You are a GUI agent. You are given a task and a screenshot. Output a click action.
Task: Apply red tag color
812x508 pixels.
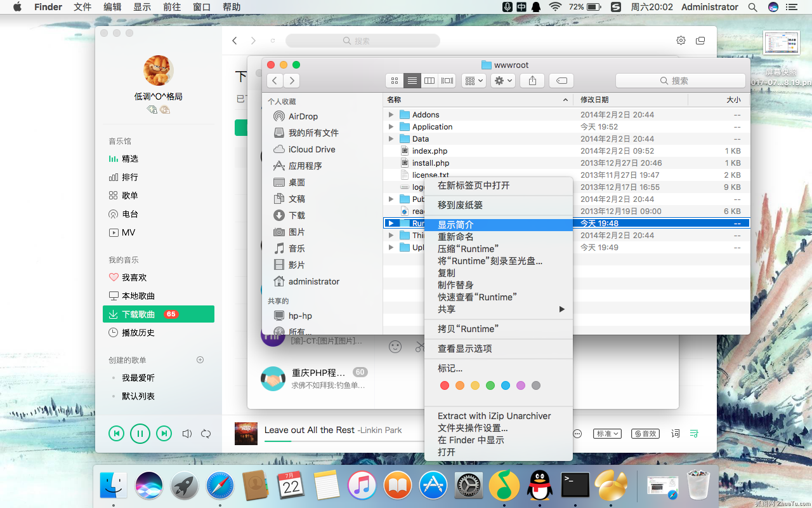[445, 385]
